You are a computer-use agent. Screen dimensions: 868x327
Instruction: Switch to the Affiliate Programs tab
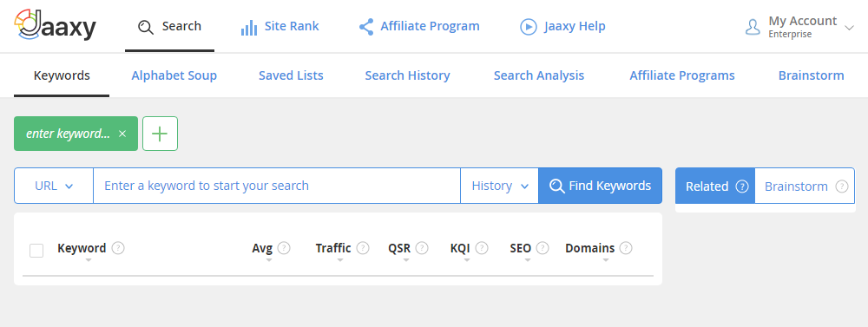click(682, 75)
